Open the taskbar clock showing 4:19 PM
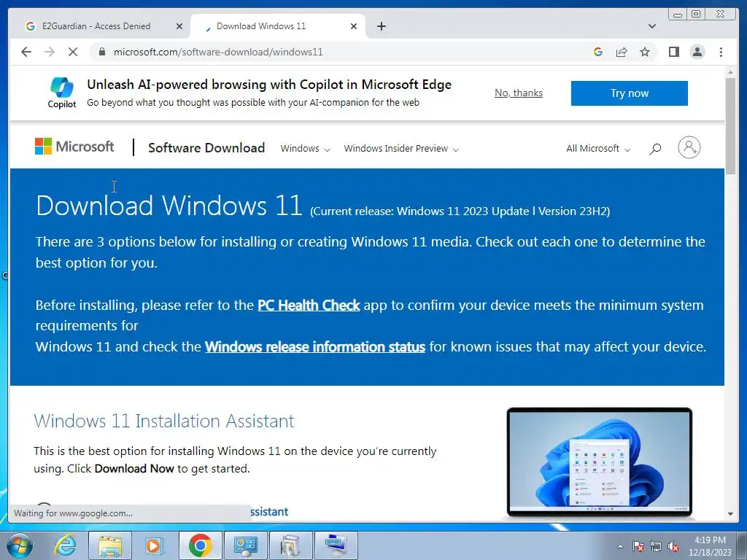 [x=710, y=546]
